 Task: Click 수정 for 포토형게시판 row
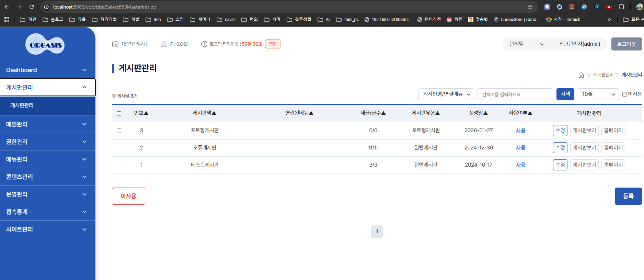click(x=560, y=131)
